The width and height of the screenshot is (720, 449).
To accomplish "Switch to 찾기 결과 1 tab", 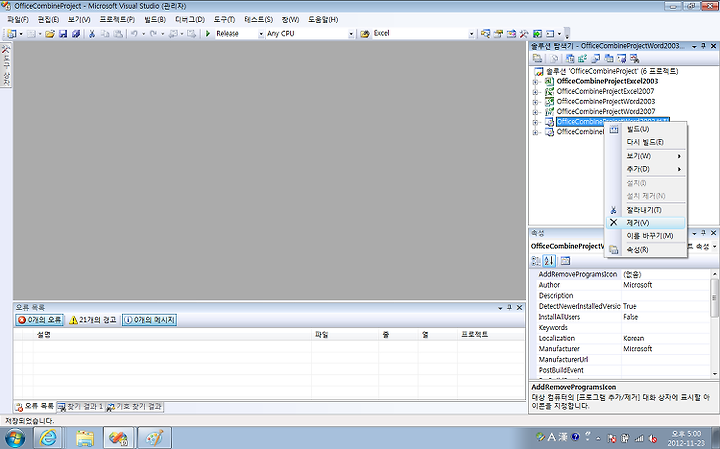I will pyautogui.click(x=80, y=407).
